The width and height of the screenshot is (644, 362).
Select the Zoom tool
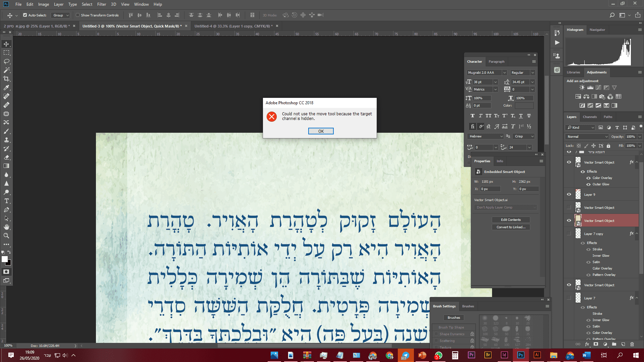(x=6, y=235)
